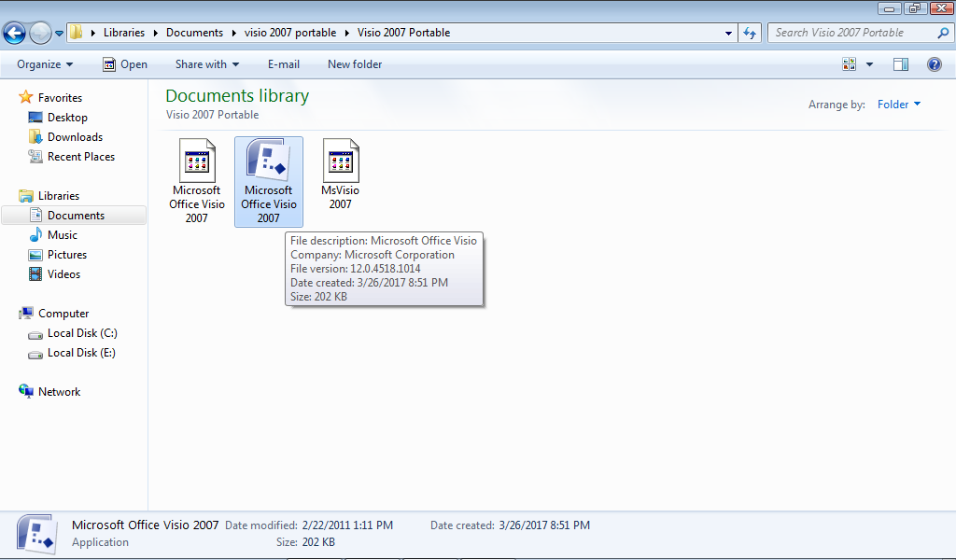Open address bar previous locations dropdown
Viewport: 956px width, 560px height.
click(728, 33)
